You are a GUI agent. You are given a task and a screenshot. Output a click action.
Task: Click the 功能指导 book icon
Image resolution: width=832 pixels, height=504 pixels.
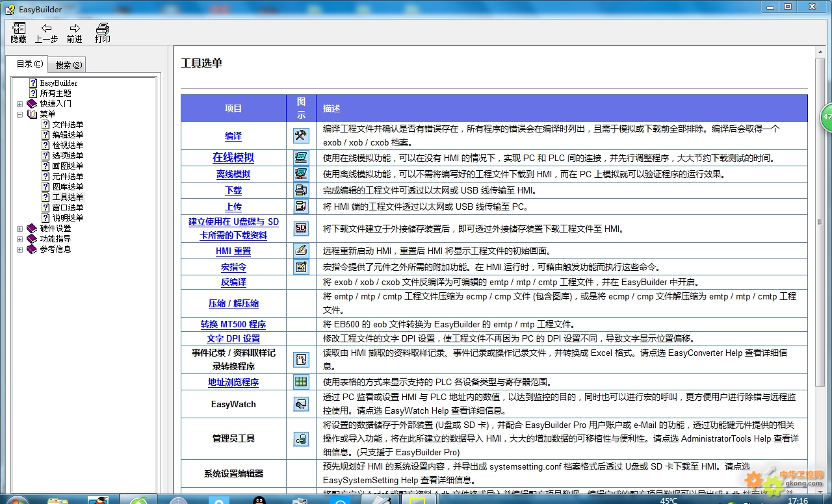click(32, 239)
